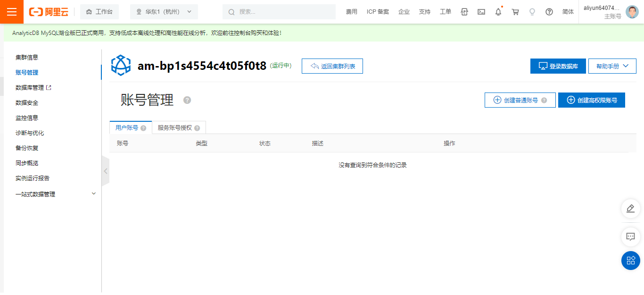Click the 描述 column header
This screenshot has width=644, height=295.
click(318, 143)
